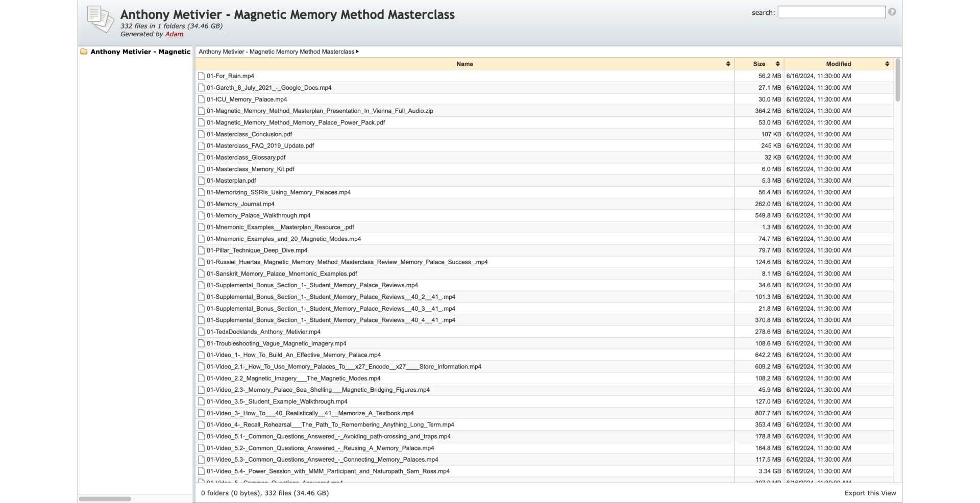Open the Adam generator link
The height and width of the screenshot is (503, 980).
[x=174, y=34]
